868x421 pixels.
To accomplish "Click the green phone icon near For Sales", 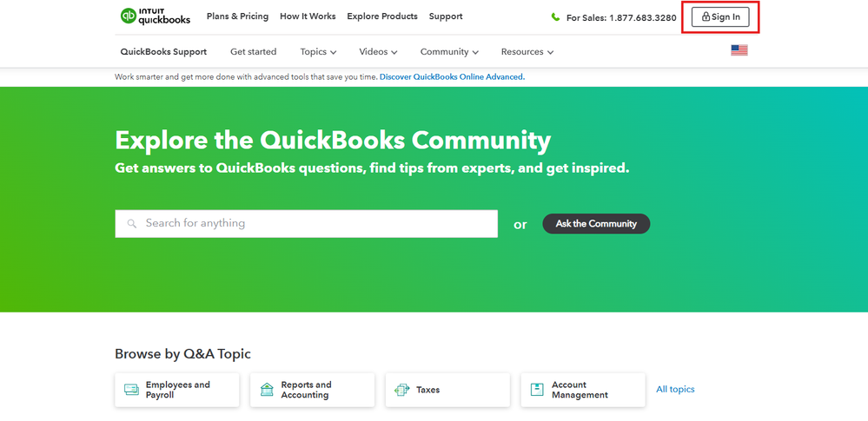I will tap(556, 17).
